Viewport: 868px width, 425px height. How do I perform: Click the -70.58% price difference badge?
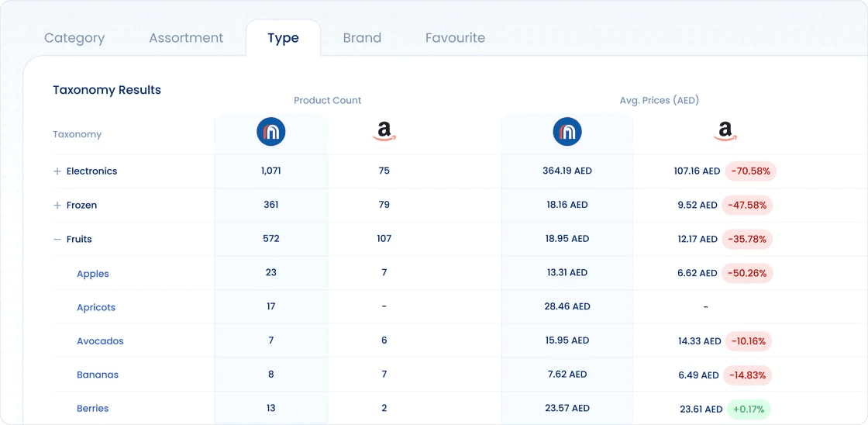coord(751,171)
